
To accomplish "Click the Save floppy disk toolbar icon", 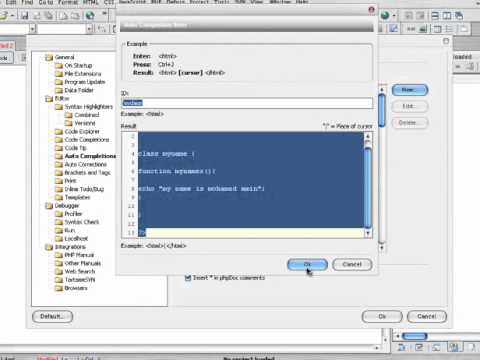I will [x=24, y=15].
